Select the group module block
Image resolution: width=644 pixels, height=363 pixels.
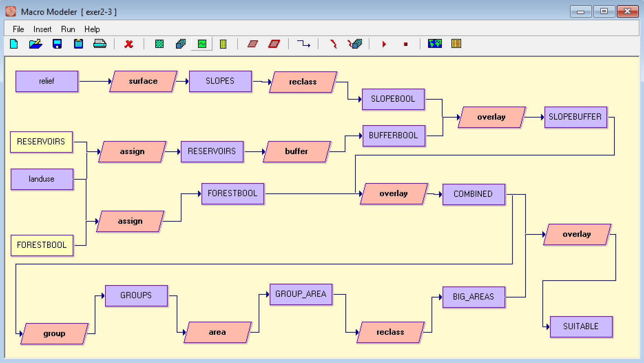(54, 334)
